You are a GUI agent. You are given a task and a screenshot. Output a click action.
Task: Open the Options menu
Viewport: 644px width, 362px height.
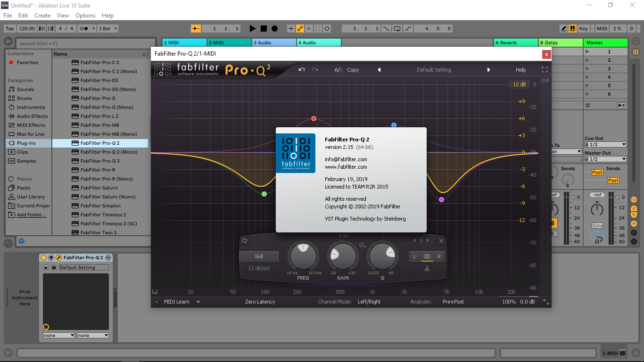(85, 16)
